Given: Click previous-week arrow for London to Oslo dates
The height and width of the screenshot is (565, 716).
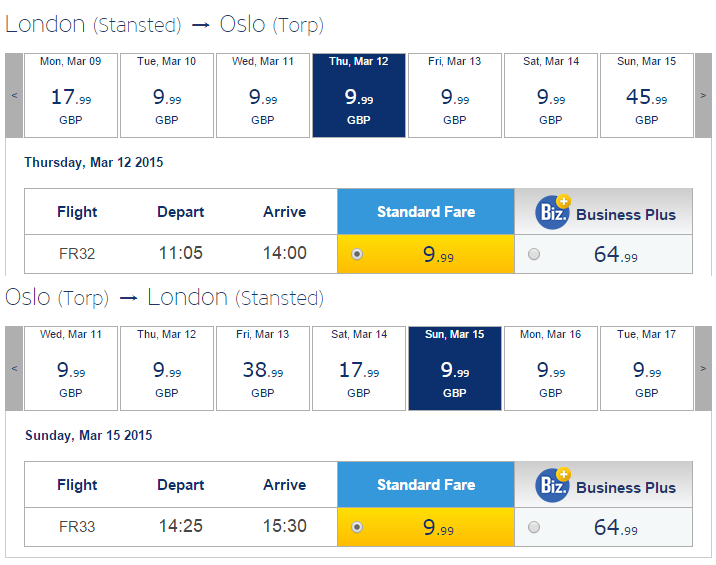Looking at the screenshot, I should 14,95.
